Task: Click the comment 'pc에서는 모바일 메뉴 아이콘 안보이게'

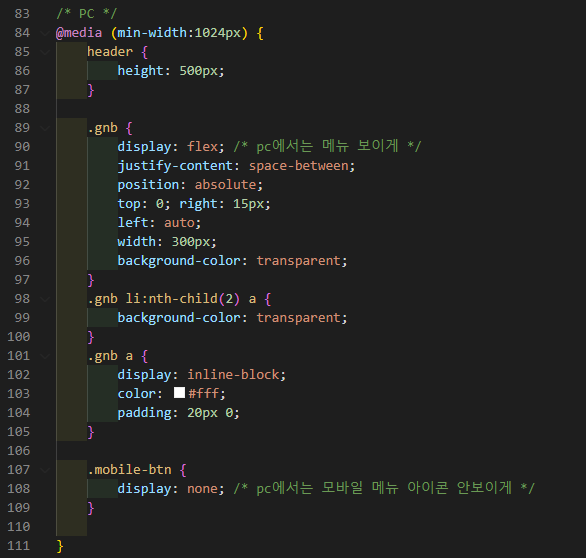Action: pos(384,488)
